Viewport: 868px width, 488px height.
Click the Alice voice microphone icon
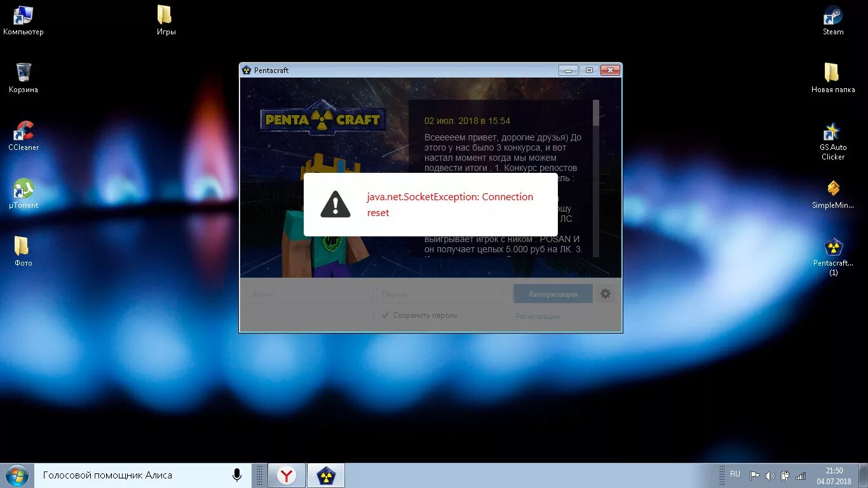click(x=237, y=475)
